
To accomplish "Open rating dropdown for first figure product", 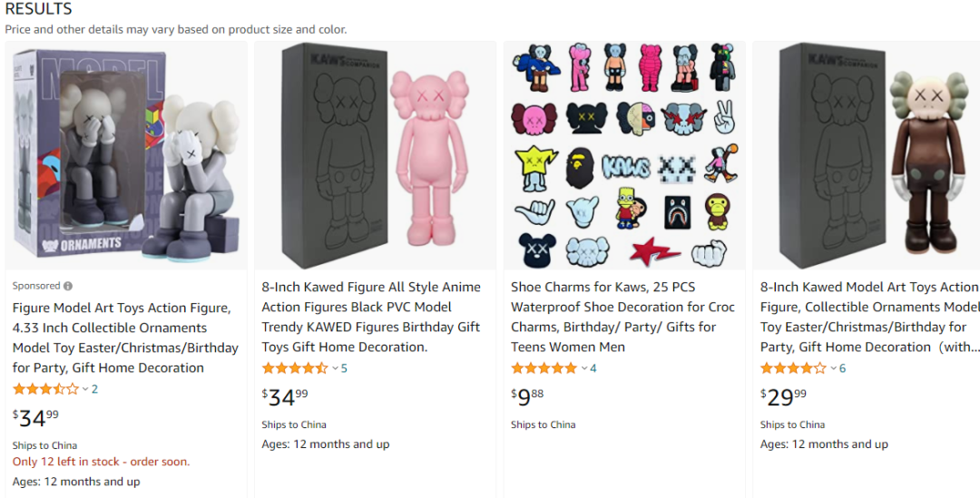I will point(85,389).
